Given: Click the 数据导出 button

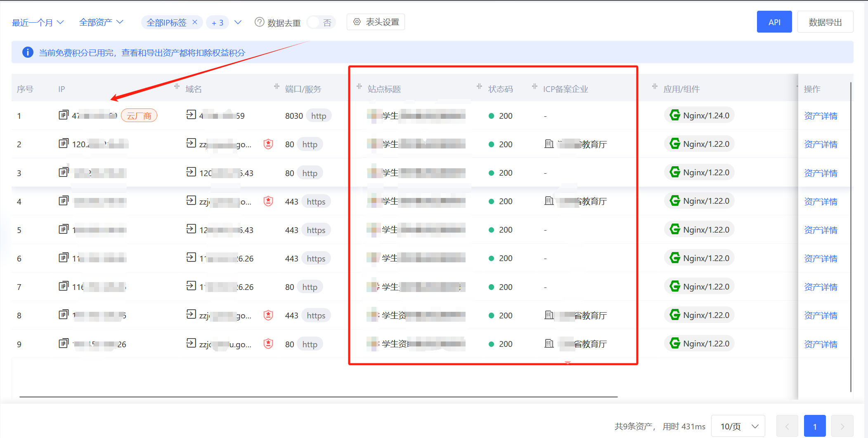Looking at the screenshot, I should pyautogui.click(x=825, y=22).
